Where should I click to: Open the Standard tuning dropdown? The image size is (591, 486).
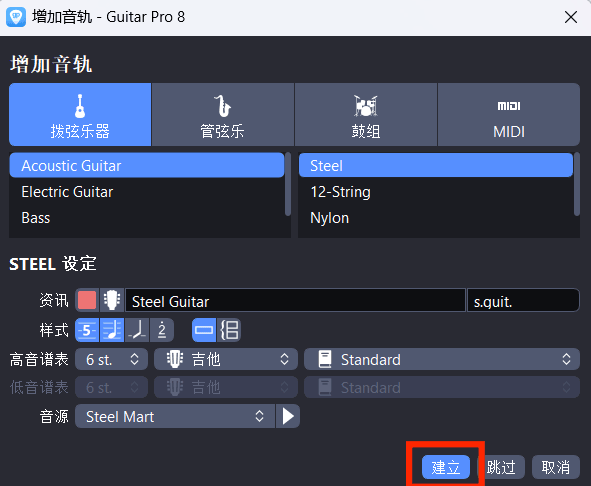(442, 359)
